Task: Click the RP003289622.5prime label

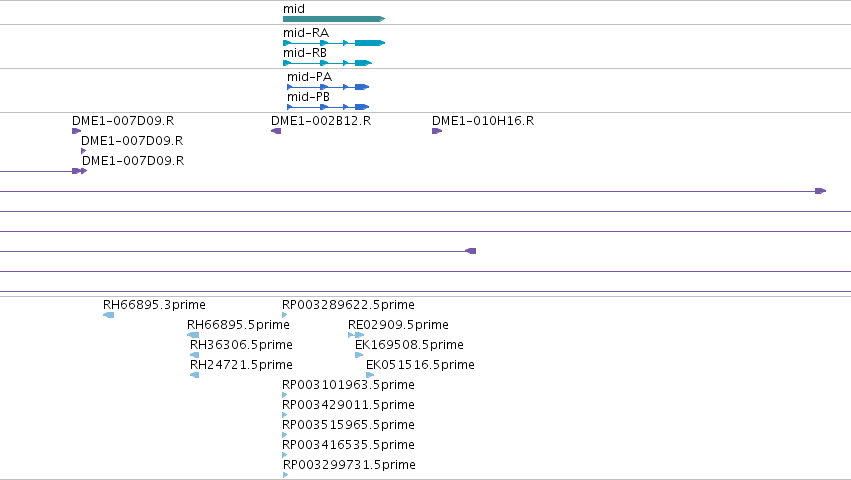Action: pos(348,305)
